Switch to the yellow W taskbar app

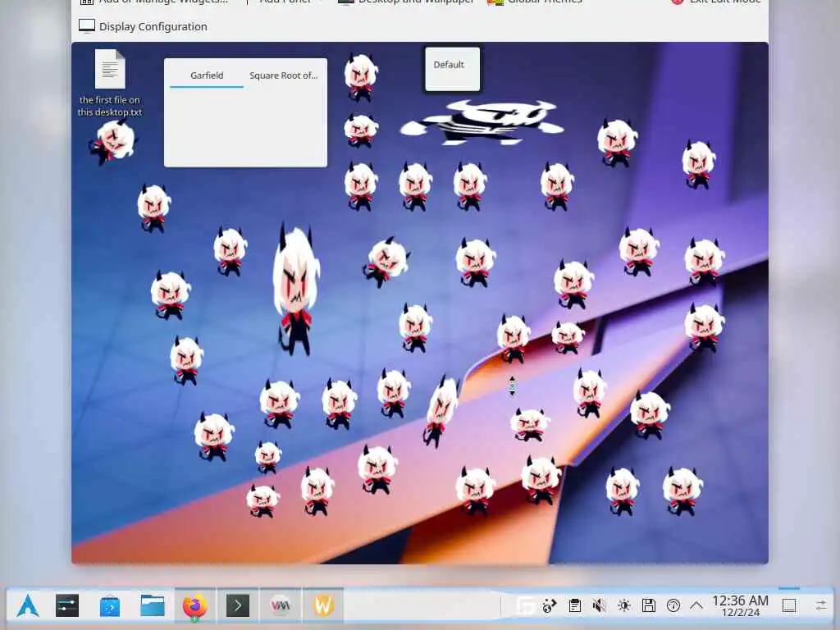tap(323, 606)
